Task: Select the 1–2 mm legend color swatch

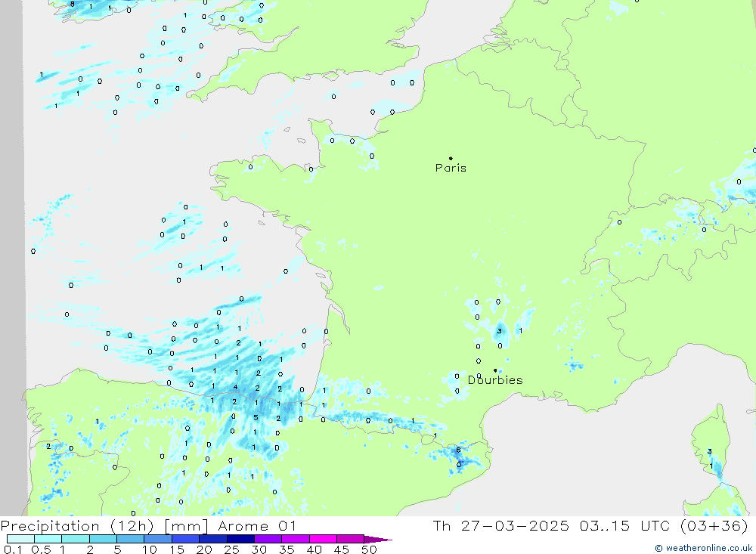Action: (75, 539)
